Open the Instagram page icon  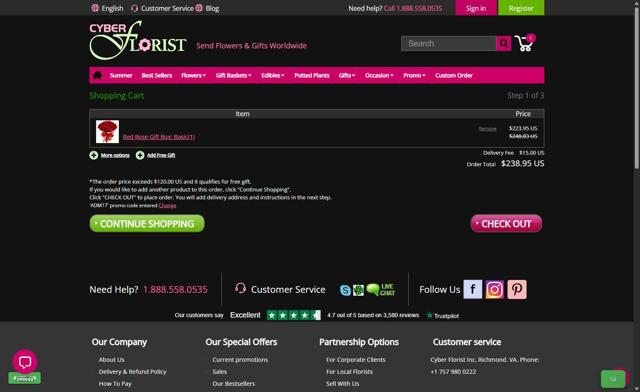495,290
